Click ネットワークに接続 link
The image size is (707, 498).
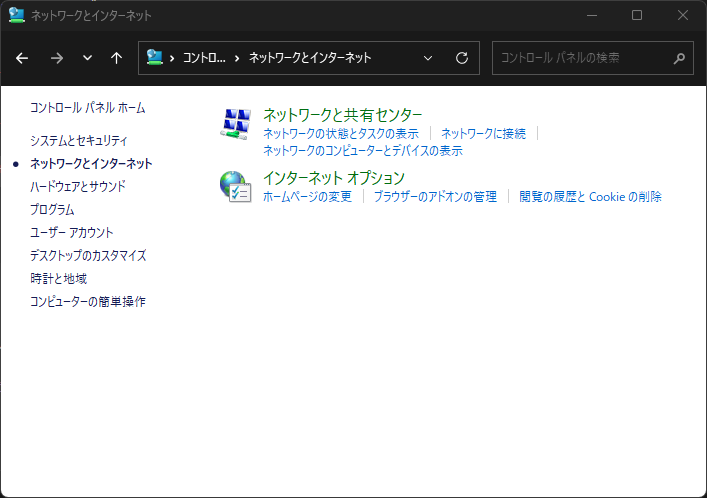click(483, 134)
